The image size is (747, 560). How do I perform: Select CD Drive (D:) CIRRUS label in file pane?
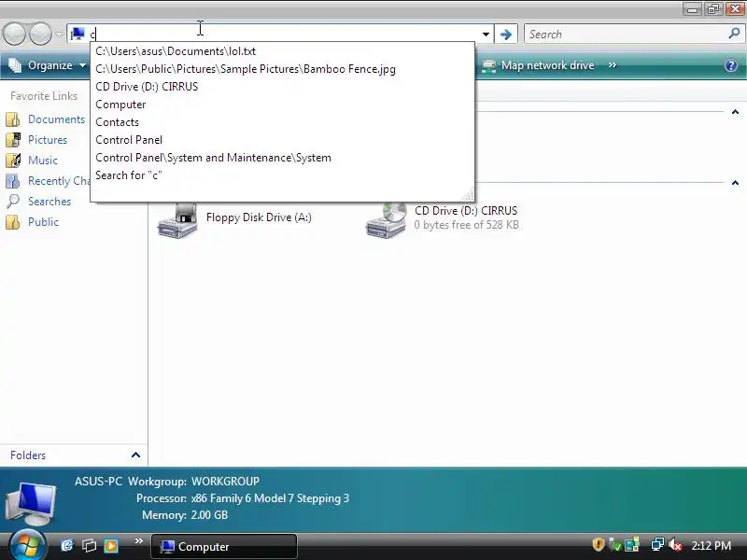(466, 211)
